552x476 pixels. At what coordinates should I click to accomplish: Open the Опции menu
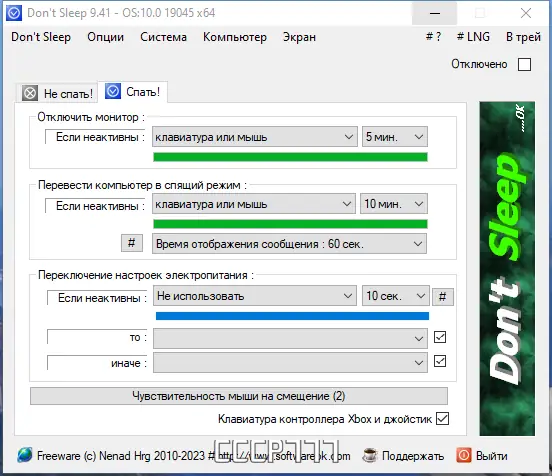coord(106,37)
